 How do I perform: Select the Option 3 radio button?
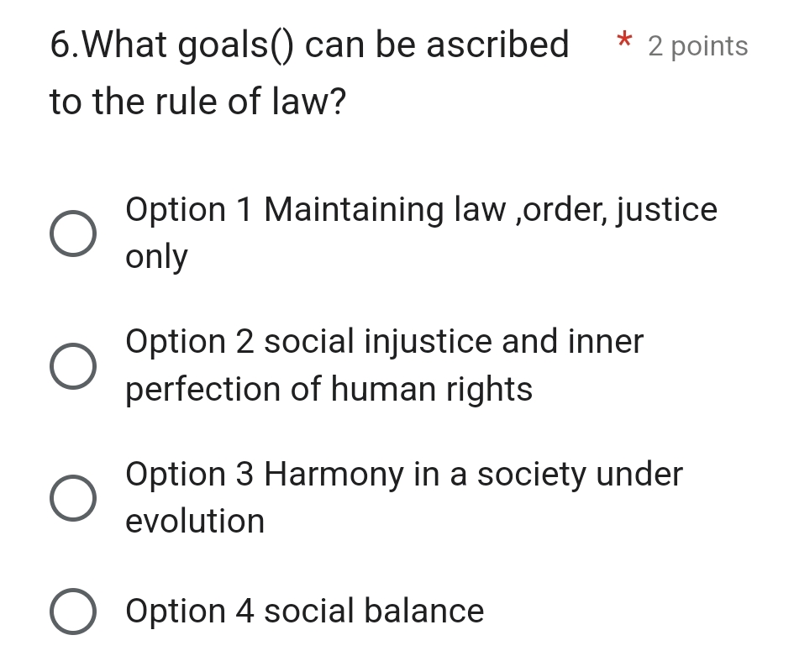tap(74, 497)
